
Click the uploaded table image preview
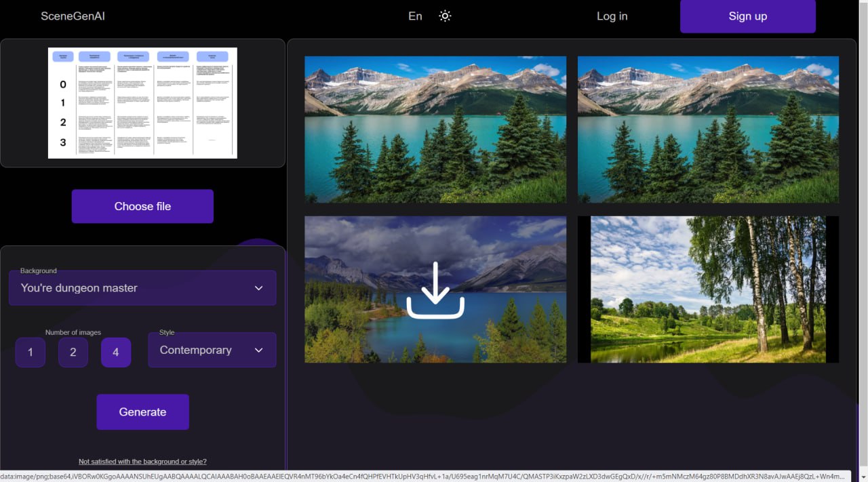coord(142,102)
